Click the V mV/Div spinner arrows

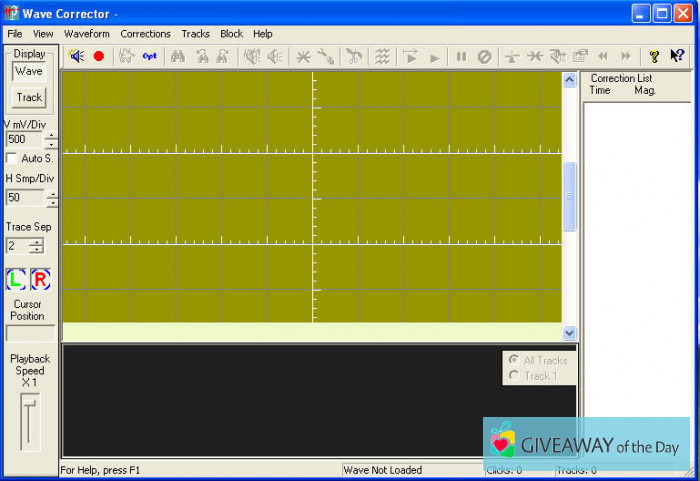[x=51, y=140]
